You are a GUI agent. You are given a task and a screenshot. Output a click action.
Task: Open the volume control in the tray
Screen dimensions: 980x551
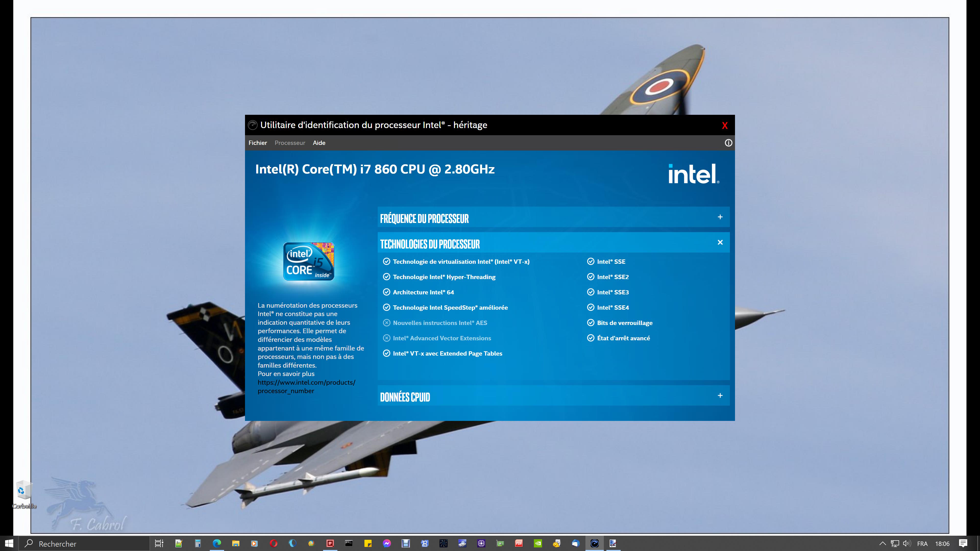(907, 543)
